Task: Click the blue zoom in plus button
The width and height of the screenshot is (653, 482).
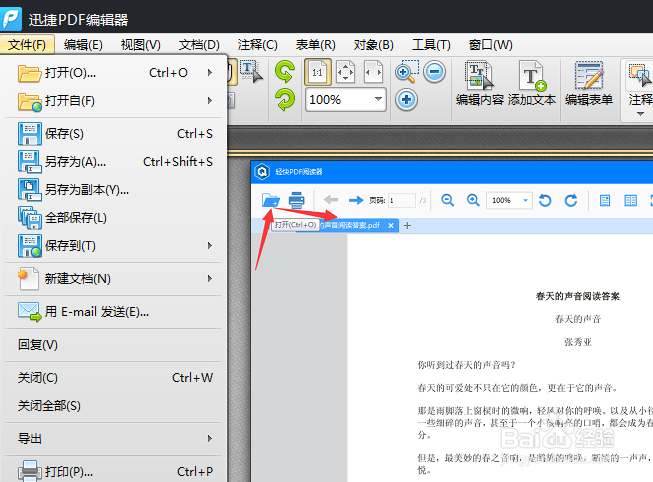Action: (406, 100)
